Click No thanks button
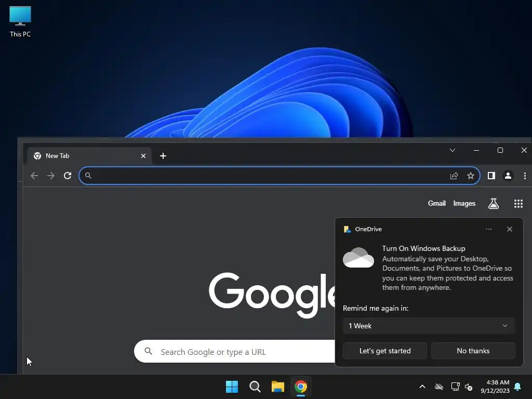The image size is (532, 399). [x=473, y=351]
